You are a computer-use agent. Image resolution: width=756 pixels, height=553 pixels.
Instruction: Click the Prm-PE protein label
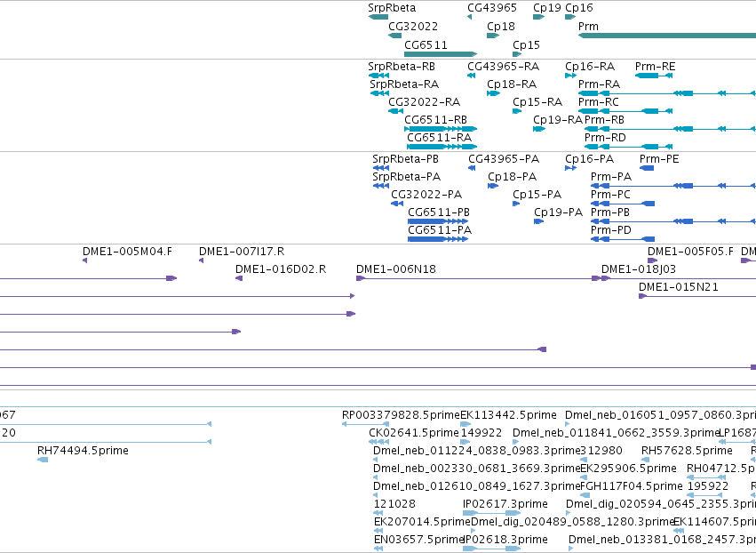659,159
